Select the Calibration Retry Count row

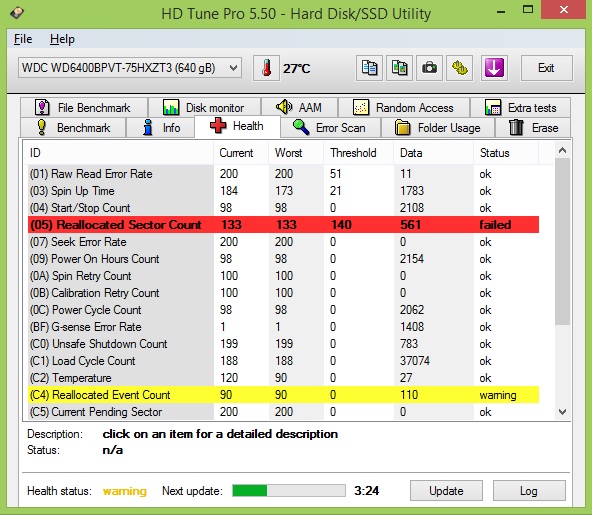(283, 293)
